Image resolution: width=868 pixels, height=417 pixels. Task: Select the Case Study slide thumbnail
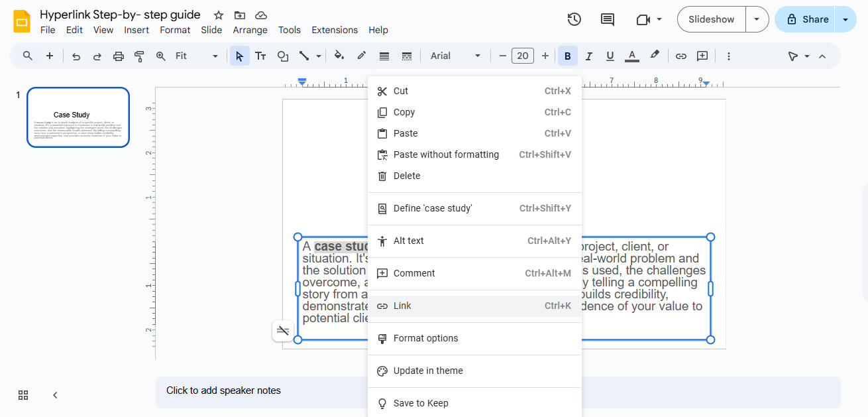coord(78,117)
